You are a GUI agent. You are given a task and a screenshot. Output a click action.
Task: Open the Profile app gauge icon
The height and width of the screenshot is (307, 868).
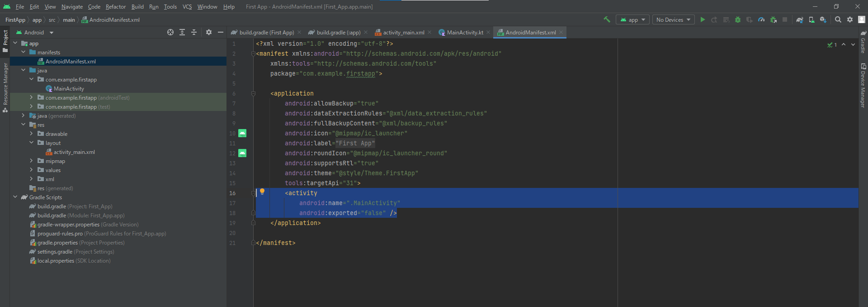click(x=761, y=19)
